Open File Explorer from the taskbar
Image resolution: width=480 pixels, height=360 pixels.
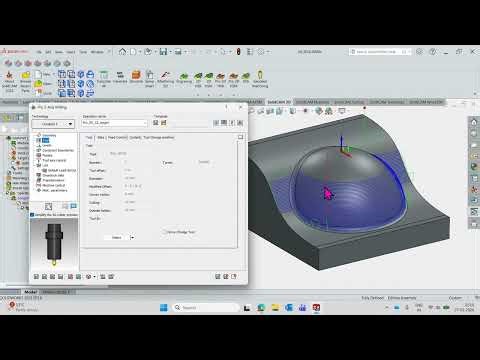pyautogui.click(x=275, y=307)
